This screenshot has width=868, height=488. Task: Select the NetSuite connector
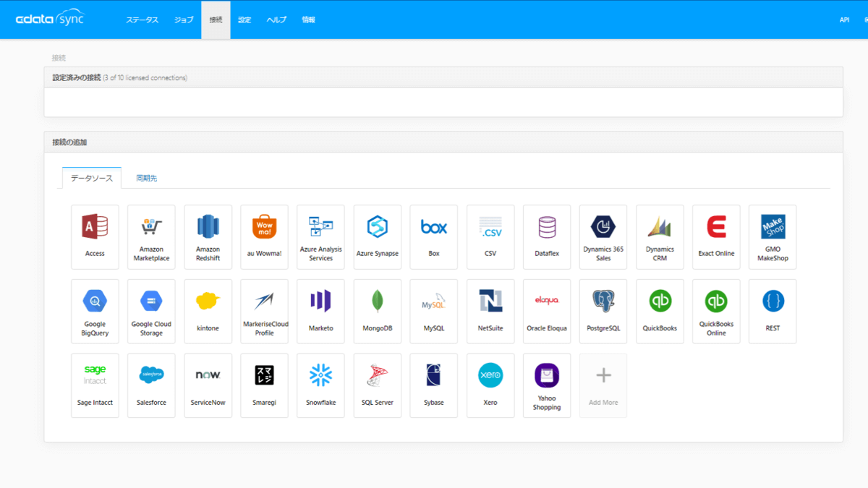[490, 312]
